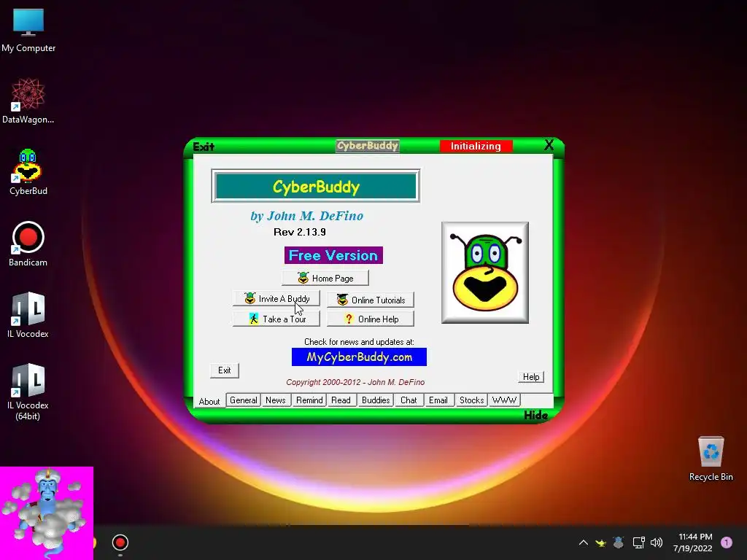Image resolution: width=747 pixels, height=560 pixels.
Task: Switch to the Read tab
Action: [341, 400]
